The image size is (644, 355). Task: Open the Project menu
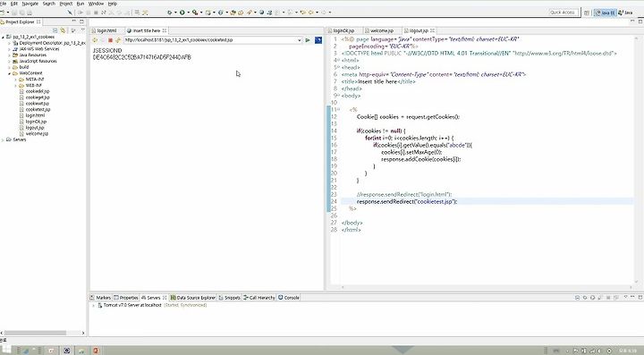(x=65, y=4)
